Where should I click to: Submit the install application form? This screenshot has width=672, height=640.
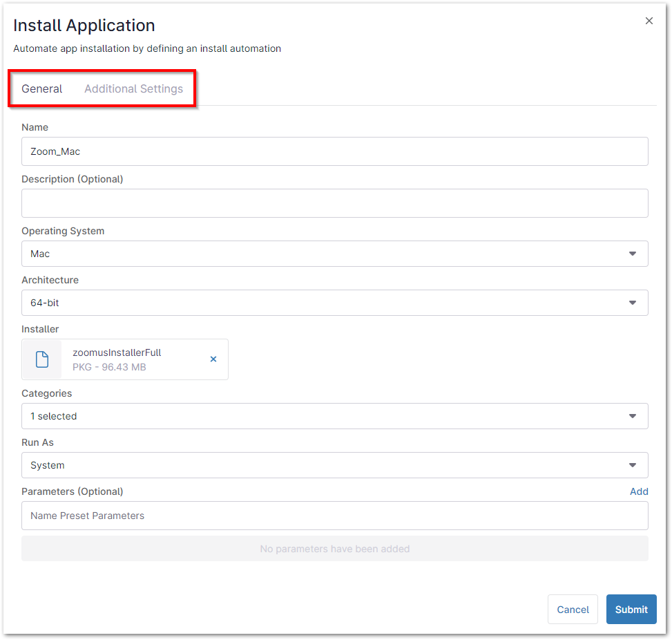[x=631, y=610]
